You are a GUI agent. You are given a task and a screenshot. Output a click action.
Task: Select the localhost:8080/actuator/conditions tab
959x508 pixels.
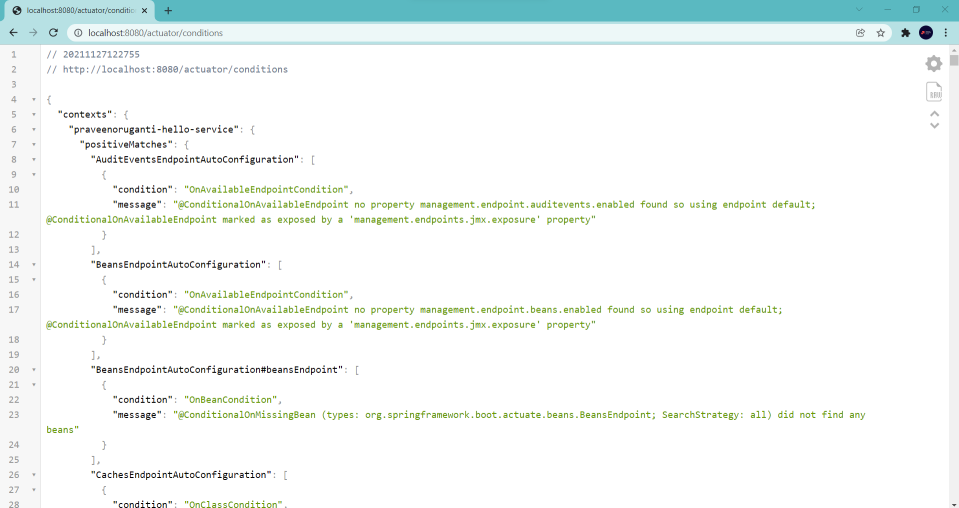coord(81,10)
